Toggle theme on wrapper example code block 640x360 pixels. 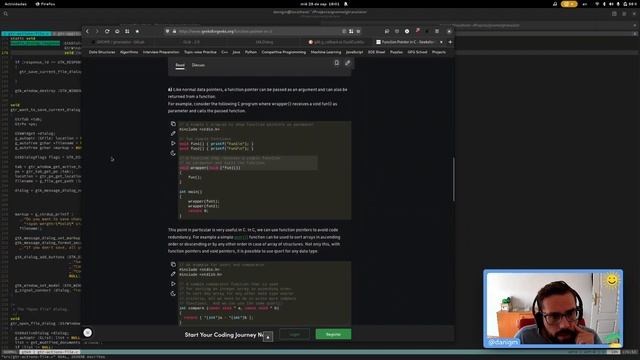[173, 153]
